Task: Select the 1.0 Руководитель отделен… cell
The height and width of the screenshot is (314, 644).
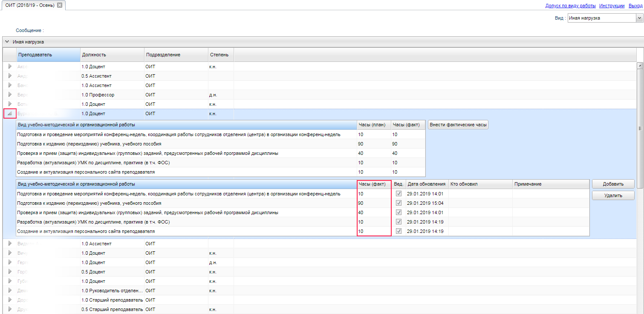Action: [x=112, y=291]
